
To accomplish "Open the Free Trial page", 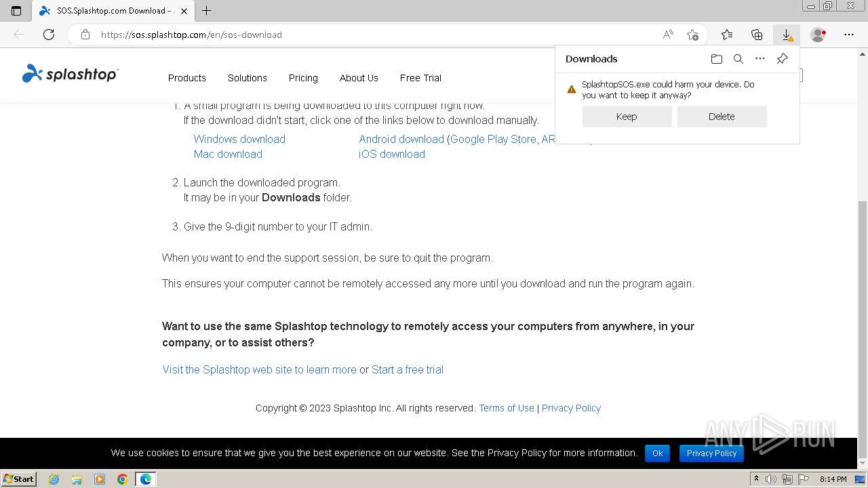I will coord(420,78).
